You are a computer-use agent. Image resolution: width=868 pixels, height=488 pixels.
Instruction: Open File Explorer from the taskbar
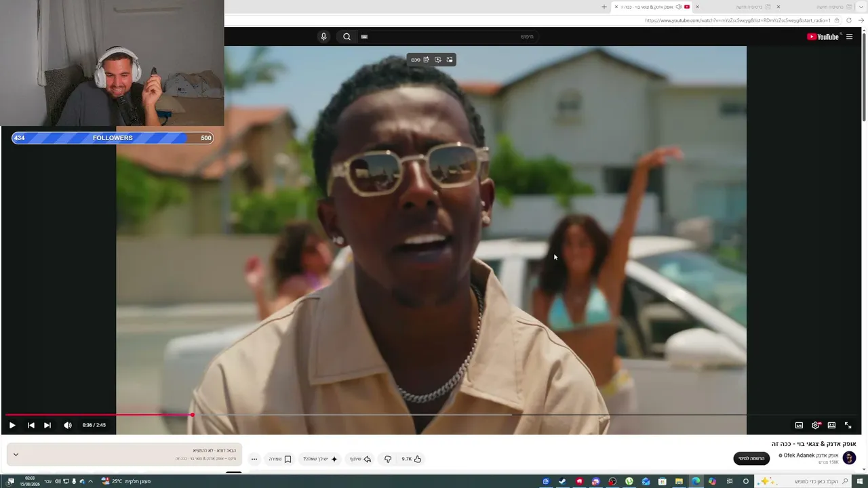(x=679, y=481)
